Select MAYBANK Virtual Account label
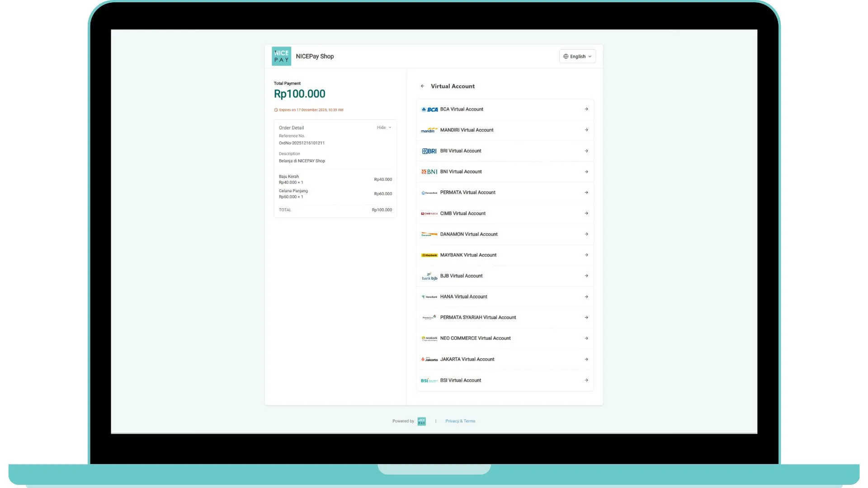868x488 pixels. click(x=468, y=255)
